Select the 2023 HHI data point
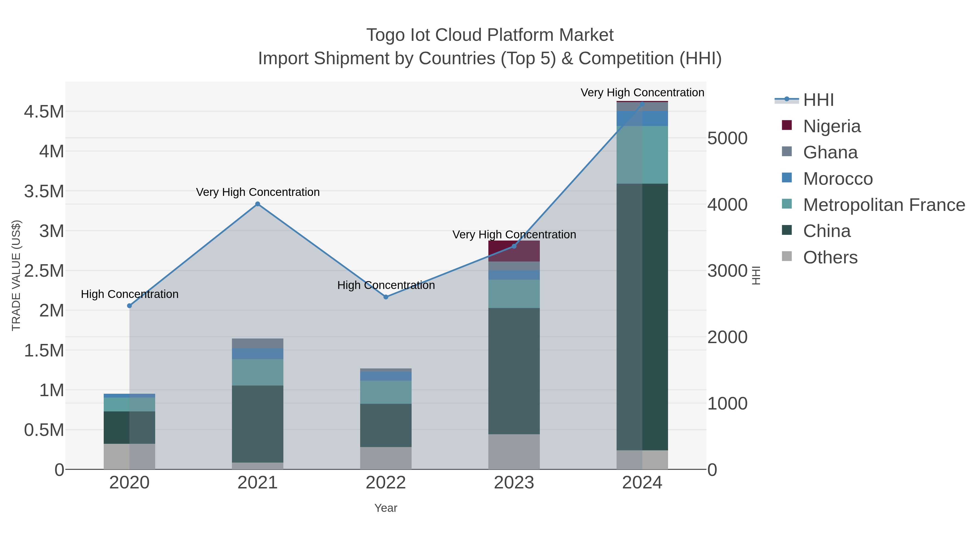Screen dimensions: 980x551 click(x=514, y=247)
